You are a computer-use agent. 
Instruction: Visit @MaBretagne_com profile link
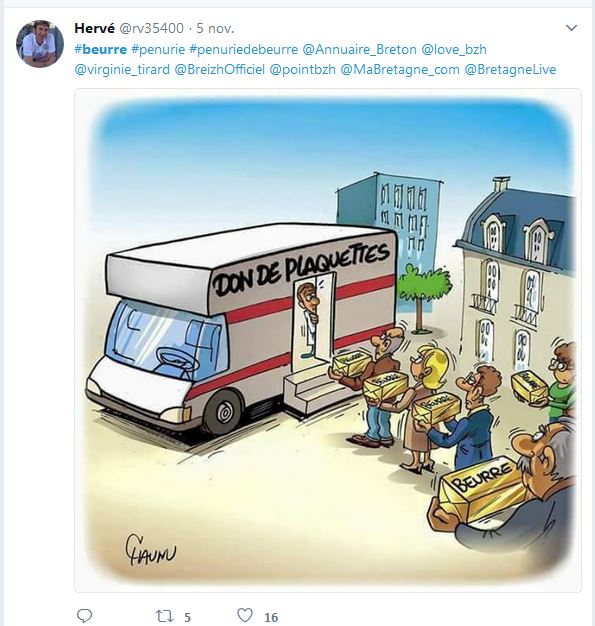click(400, 69)
